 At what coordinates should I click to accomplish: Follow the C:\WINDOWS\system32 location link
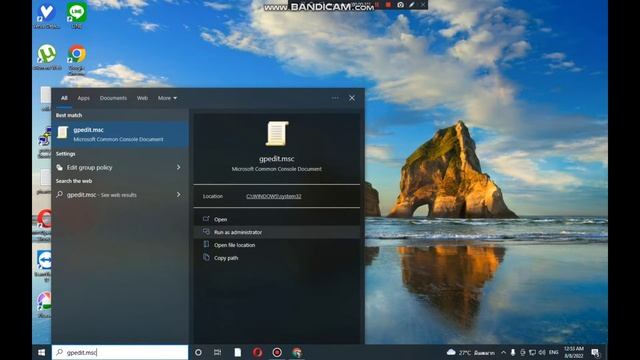273,196
